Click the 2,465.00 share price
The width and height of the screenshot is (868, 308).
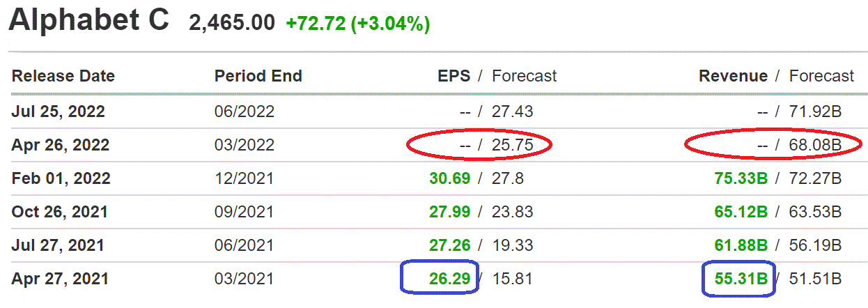tap(232, 23)
